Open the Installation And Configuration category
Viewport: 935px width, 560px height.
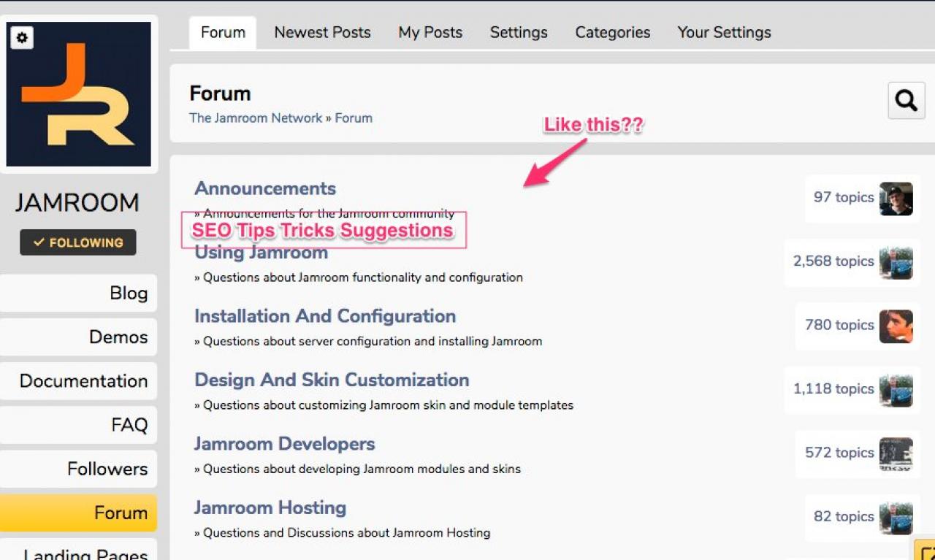tap(325, 316)
